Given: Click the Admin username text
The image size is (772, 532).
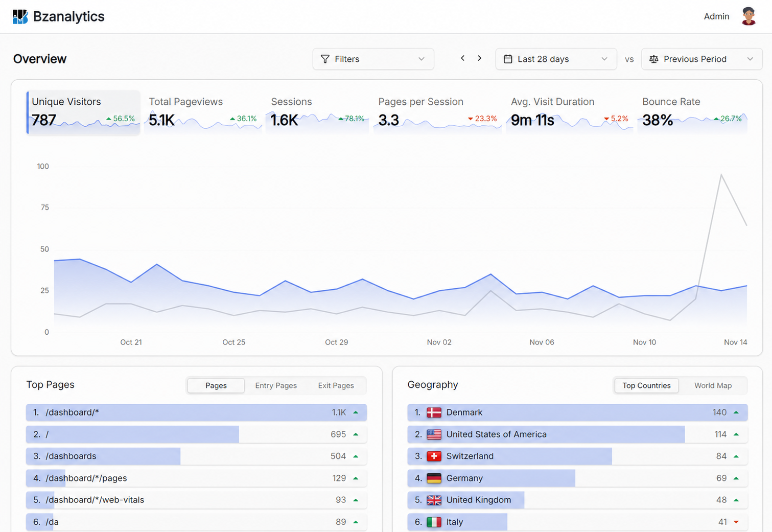Looking at the screenshot, I should pos(716,16).
